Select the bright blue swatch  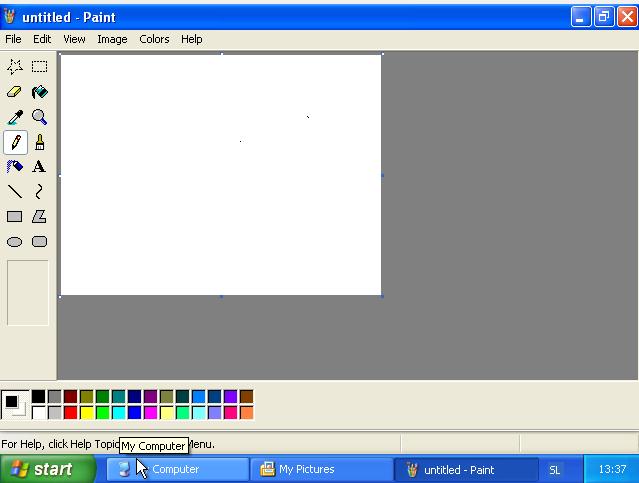tap(134, 412)
